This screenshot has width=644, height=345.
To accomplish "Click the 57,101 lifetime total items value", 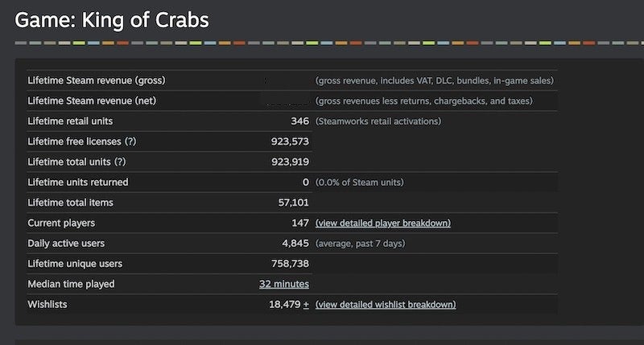I will (x=293, y=203).
